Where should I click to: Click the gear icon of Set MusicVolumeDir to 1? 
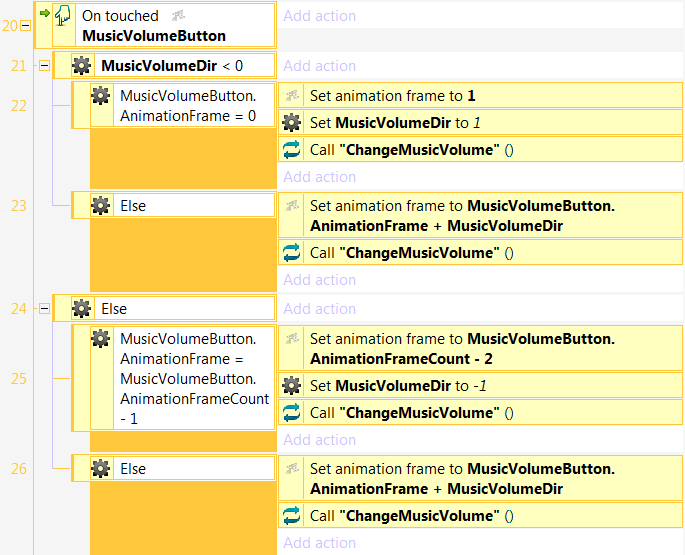point(292,123)
